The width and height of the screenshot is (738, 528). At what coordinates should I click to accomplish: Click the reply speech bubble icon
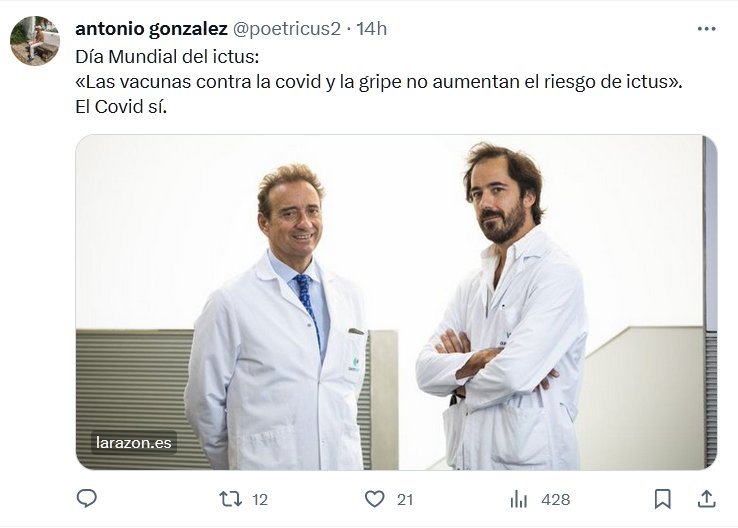[x=87, y=498]
